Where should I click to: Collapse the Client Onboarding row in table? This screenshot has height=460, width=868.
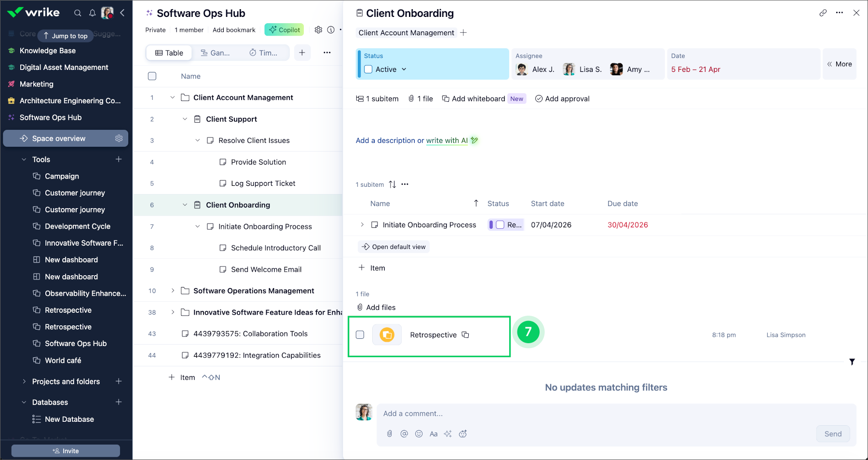pos(185,205)
